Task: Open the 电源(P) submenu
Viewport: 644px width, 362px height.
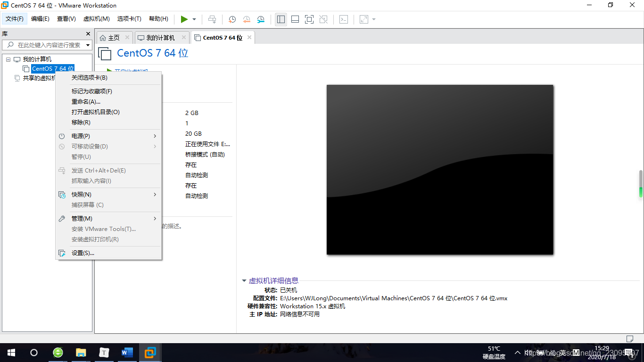Action: click(109, 136)
